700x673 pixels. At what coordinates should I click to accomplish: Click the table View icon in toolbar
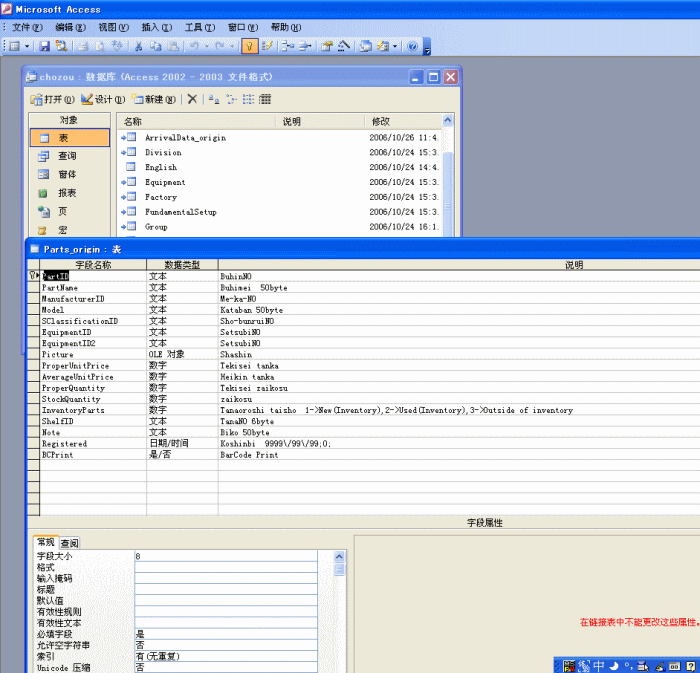15,46
